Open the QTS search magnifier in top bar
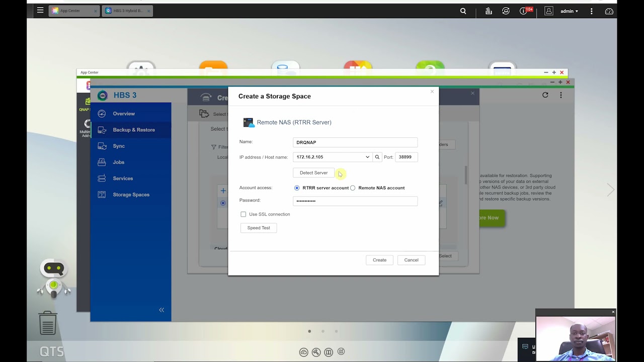 463,11
